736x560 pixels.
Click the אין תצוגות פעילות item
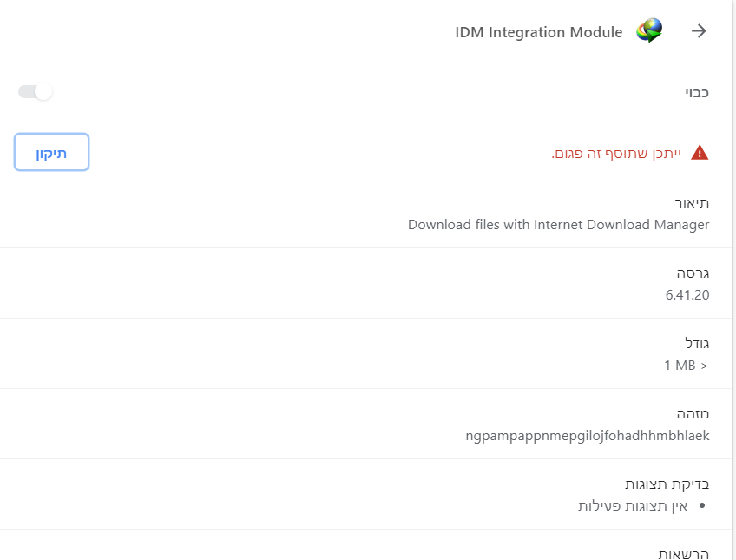tap(633, 506)
